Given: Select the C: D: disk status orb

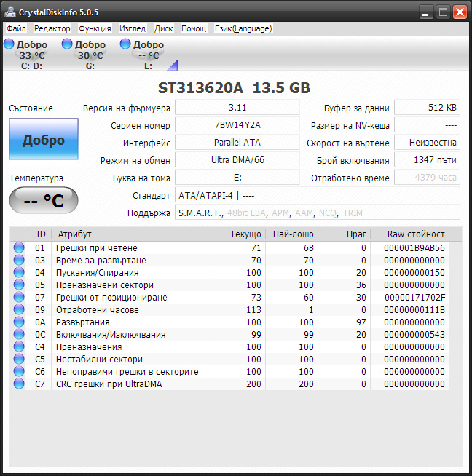Looking at the screenshot, I should 9,44.
